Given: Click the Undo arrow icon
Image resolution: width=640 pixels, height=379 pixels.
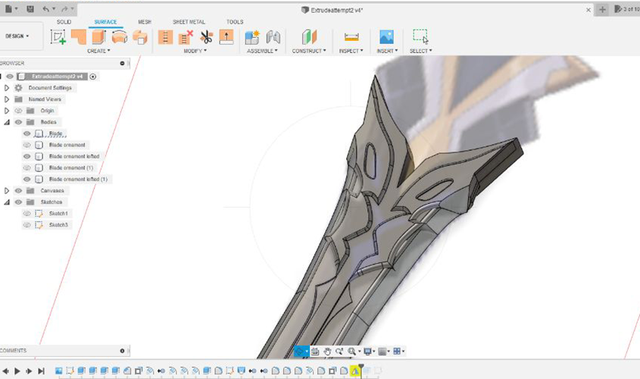Looking at the screenshot, I should coord(46,9).
